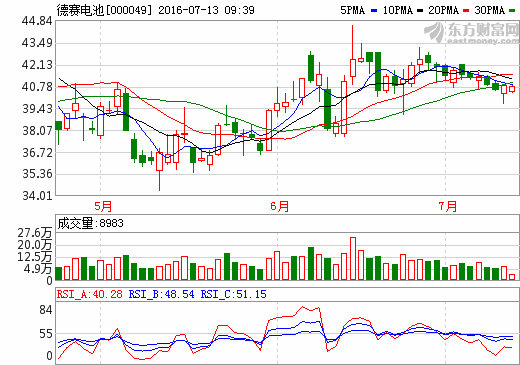This screenshot has height=365, width=520.
Task: Click the 35.36 price axis label
Action: [x=37, y=174]
